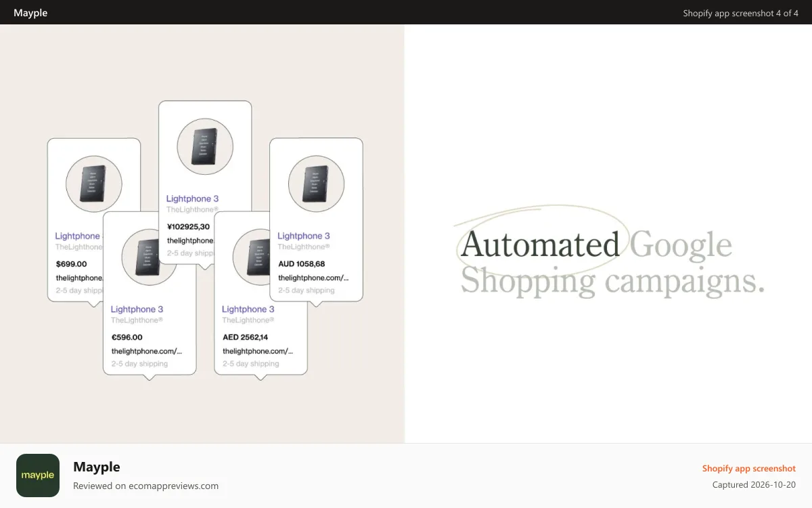Open Lightphone title on $699.00 card
812x508 pixels.
coord(78,236)
